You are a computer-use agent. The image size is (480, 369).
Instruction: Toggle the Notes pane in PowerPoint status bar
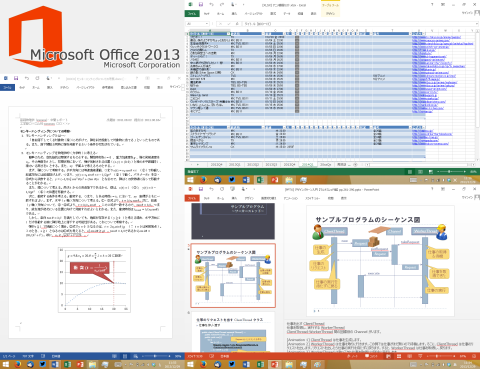[351, 356]
